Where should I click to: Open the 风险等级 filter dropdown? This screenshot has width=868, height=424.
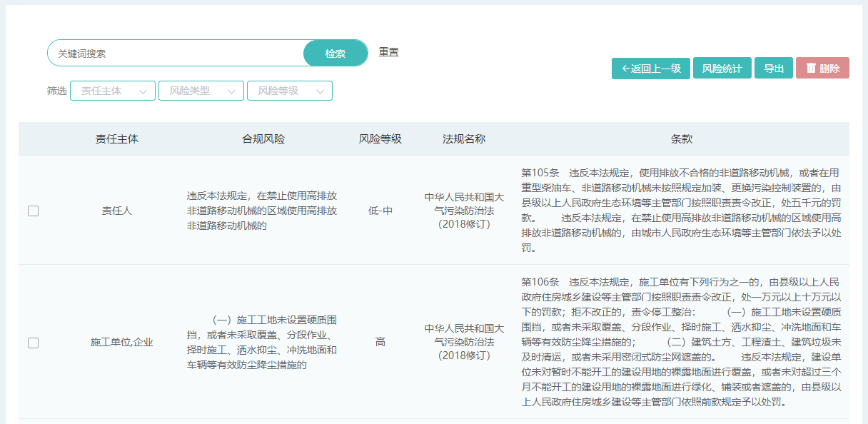tap(290, 91)
